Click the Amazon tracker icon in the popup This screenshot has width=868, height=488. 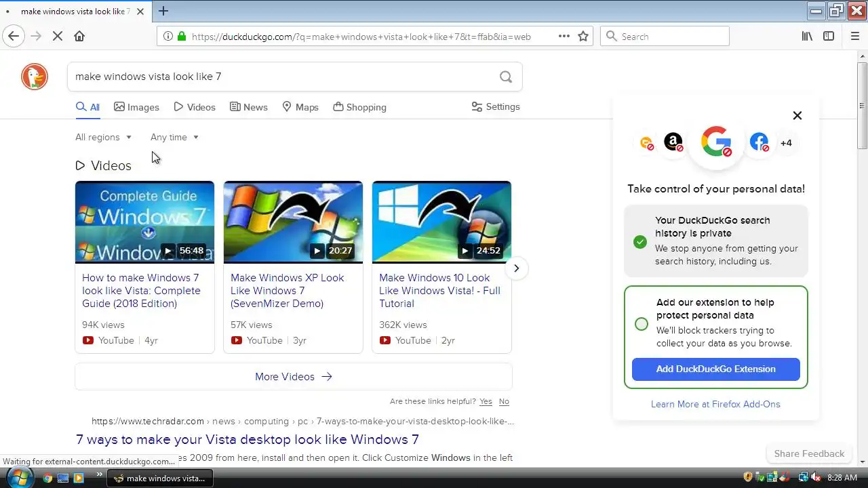673,142
